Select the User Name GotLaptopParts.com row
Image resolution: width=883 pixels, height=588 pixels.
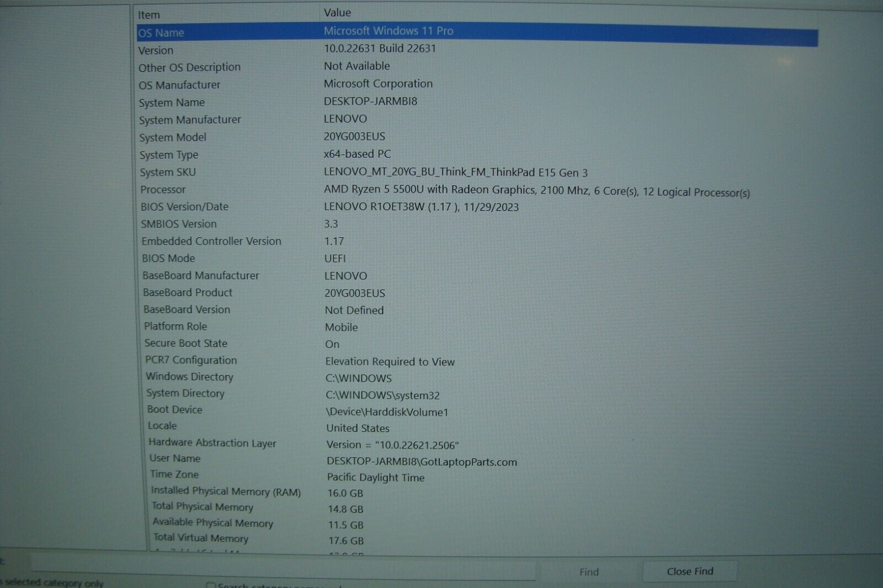386,459
